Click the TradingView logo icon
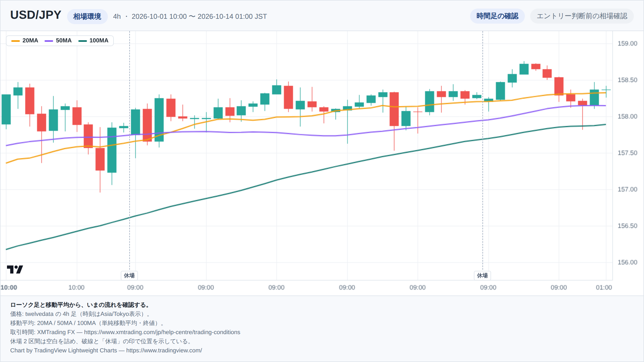The width and height of the screenshot is (644, 362). tap(15, 269)
